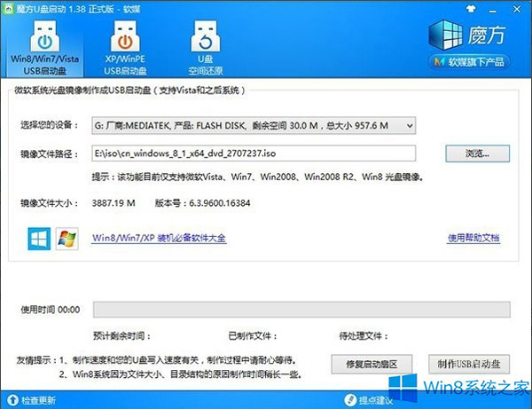
Task: Click the creation progress bar
Action: tap(301, 310)
